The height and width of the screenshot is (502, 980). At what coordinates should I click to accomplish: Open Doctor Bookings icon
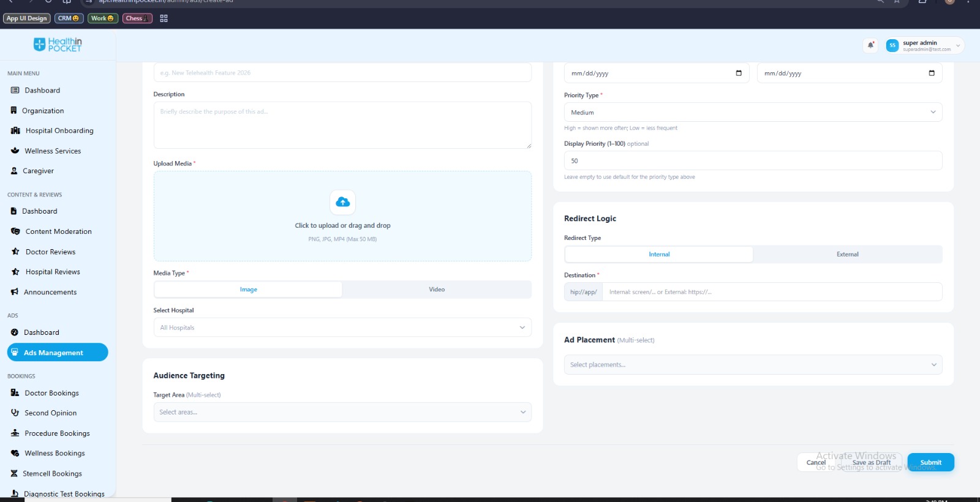[15, 393]
